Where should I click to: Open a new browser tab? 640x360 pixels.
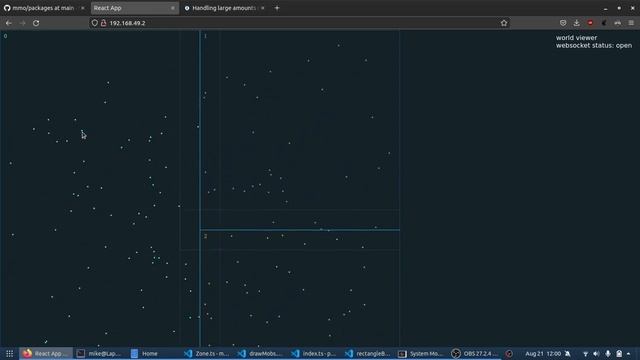(x=277, y=8)
